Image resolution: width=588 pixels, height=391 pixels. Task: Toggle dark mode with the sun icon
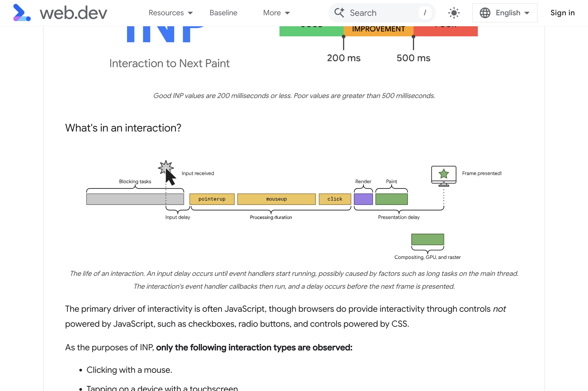[x=454, y=13]
